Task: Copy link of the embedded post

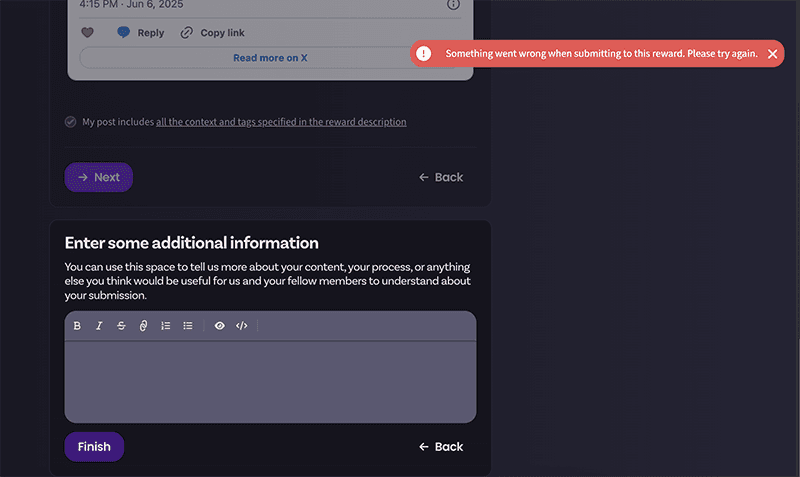Action: (x=212, y=33)
